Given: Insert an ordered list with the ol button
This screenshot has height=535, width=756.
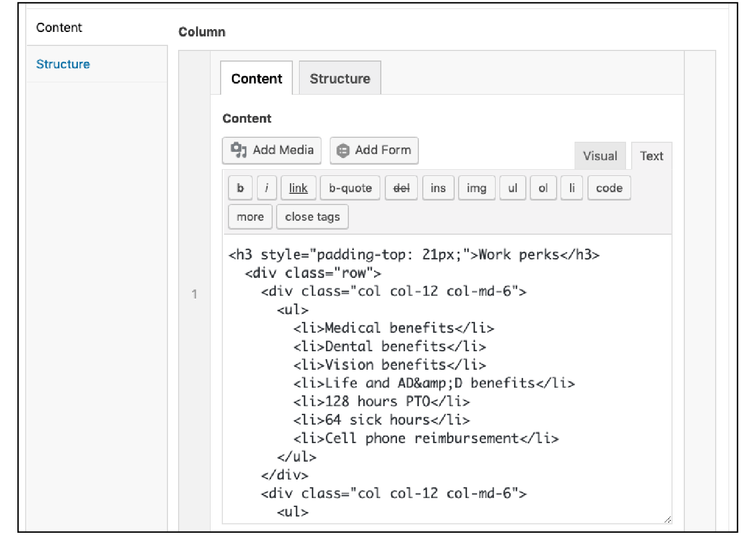Looking at the screenshot, I should point(543,188).
